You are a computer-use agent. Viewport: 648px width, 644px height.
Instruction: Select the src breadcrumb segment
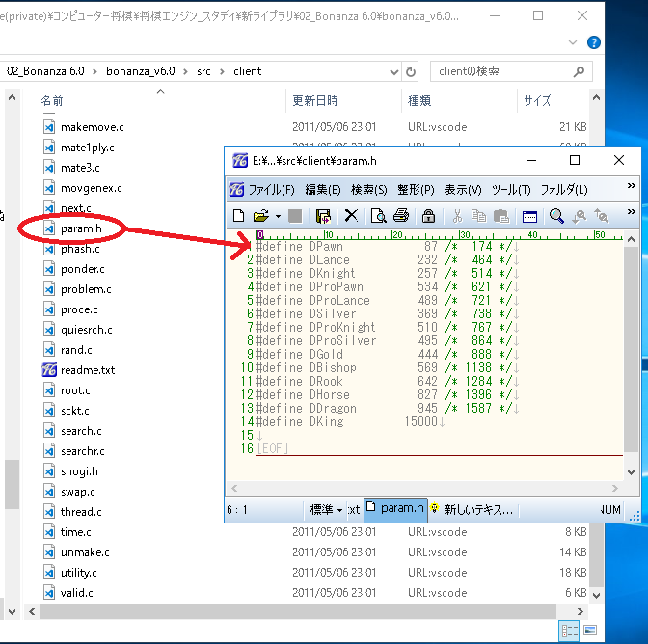pos(203,71)
